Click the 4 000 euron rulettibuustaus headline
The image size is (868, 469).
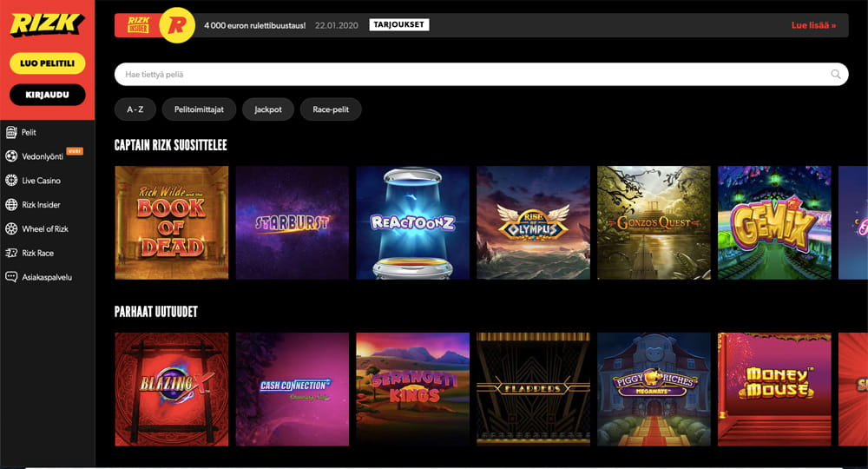[254, 25]
